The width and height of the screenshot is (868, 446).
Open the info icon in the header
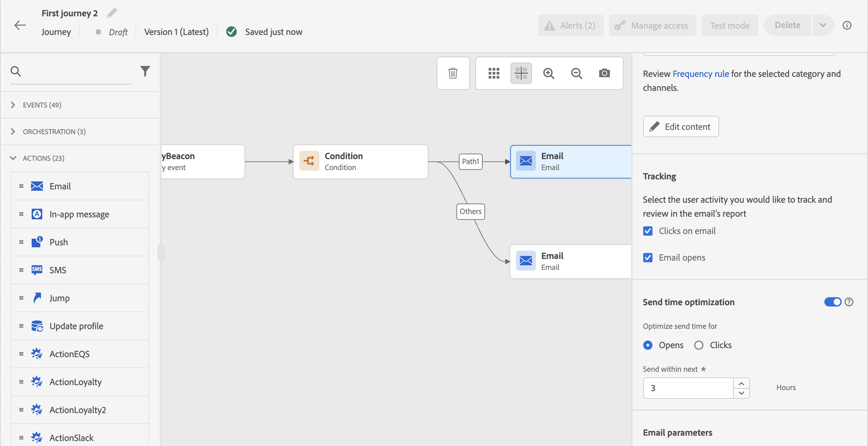point(847,25)
